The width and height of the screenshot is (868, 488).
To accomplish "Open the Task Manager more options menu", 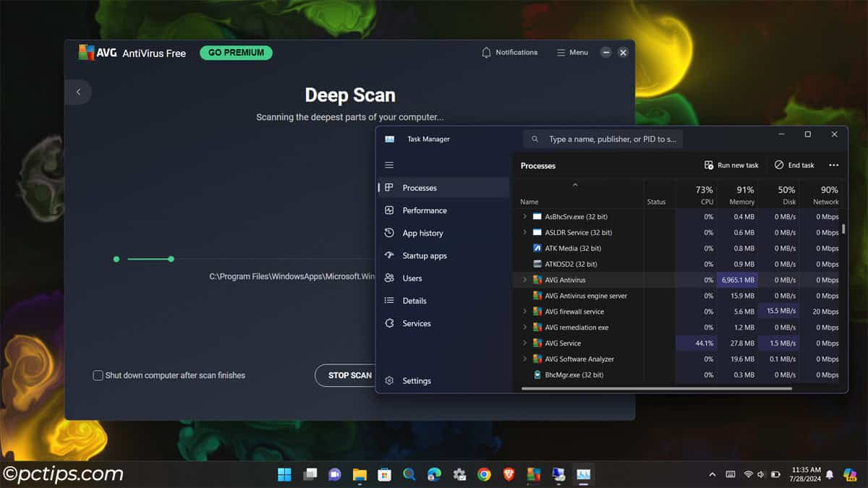I will click(x=833, y=165).
